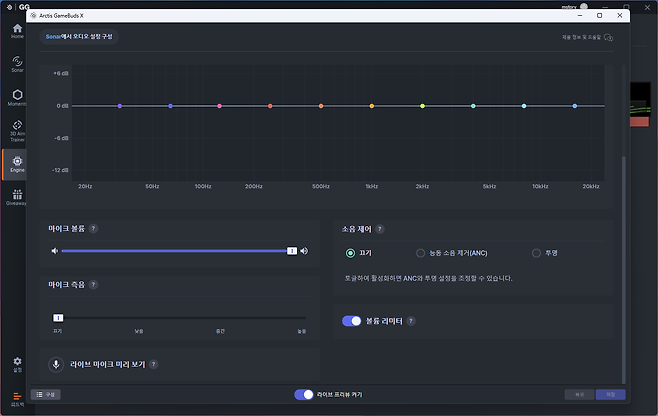Select the mint green EQ point near 5kHz
This screenshot has width=658, height=416.
point(473,106)
